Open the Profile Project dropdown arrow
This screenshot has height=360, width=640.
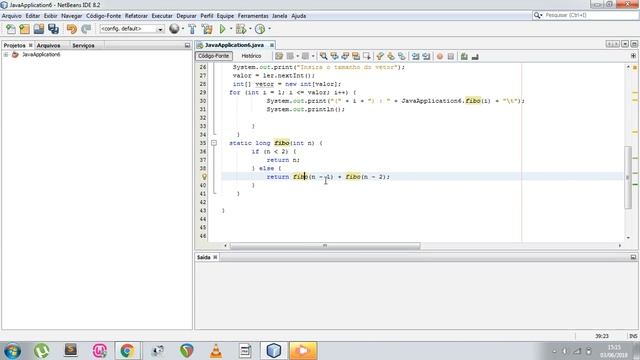(x=269, y=29)
